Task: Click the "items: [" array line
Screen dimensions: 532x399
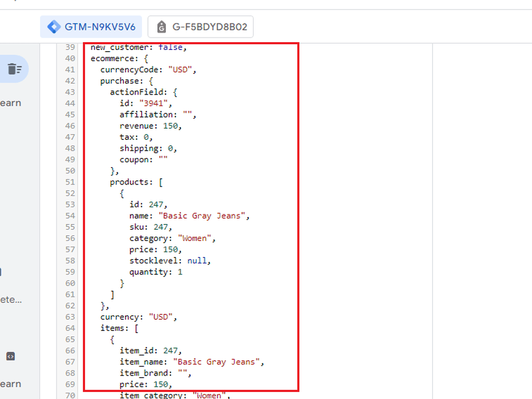Action: tap(119, 328)
